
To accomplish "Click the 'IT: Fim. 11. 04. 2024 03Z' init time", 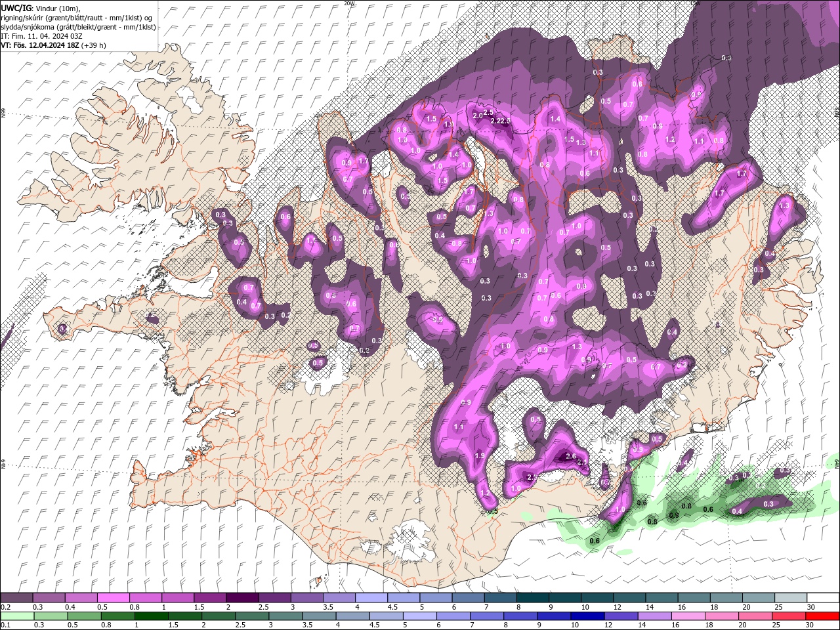I will click(41, 36).
